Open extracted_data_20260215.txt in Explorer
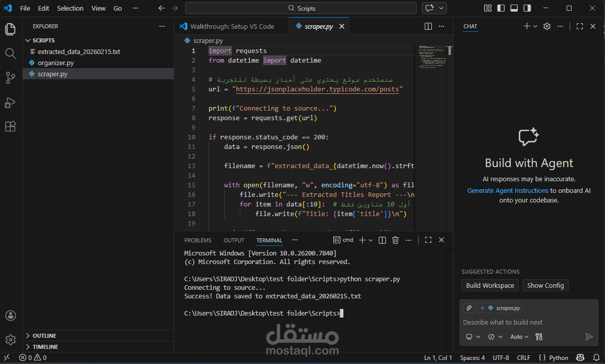This screenshot has height=364, width=605. click(x=98, y=51)
